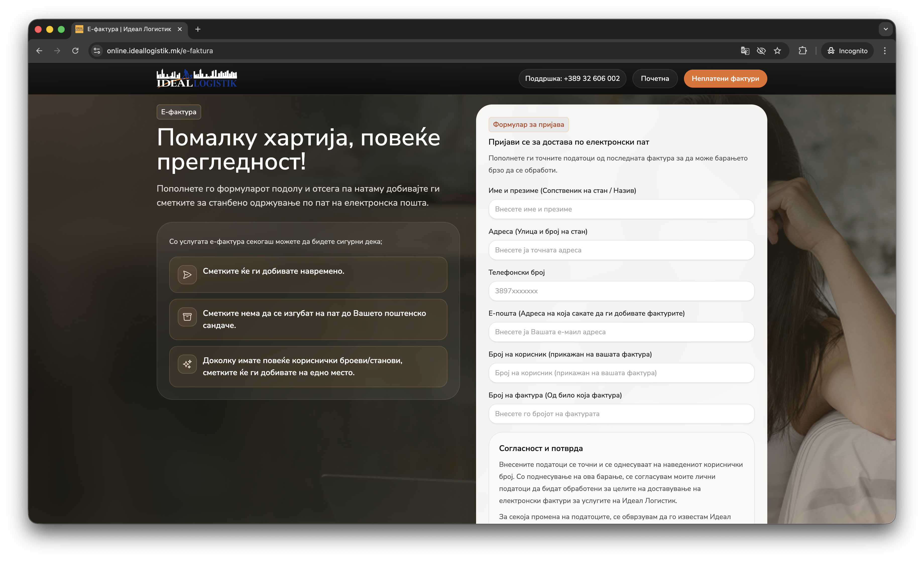Click the browser back arrow

(x=39, y=51)
